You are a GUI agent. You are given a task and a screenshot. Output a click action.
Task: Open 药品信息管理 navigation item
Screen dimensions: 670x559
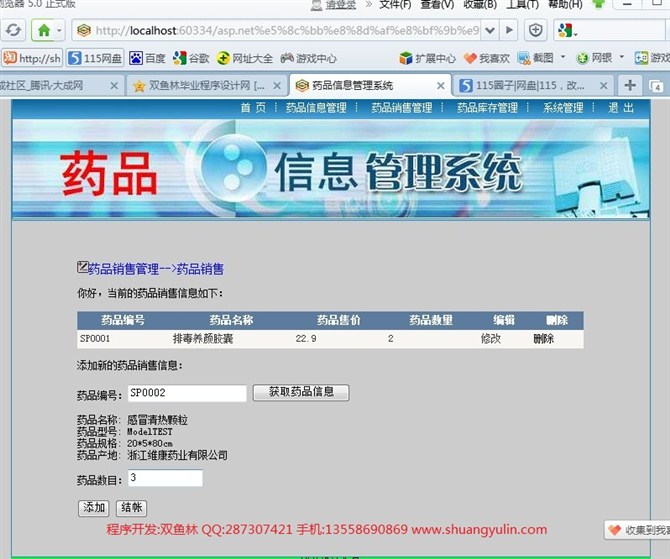[x=316, y=107]
